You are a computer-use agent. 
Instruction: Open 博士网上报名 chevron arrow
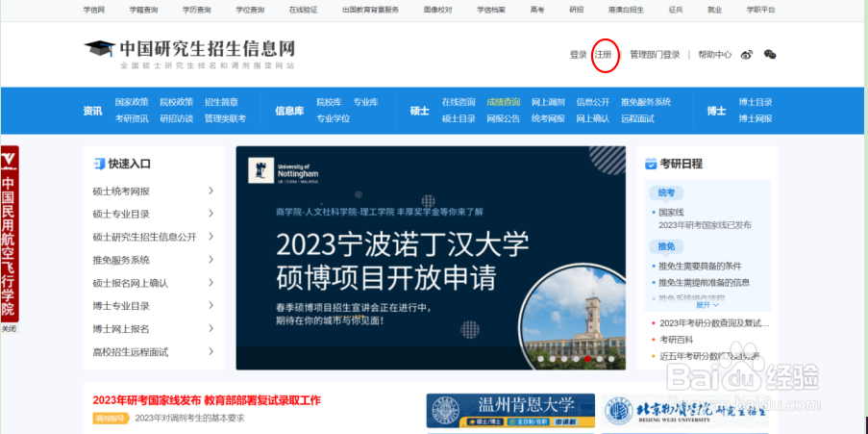coord(211,328)
